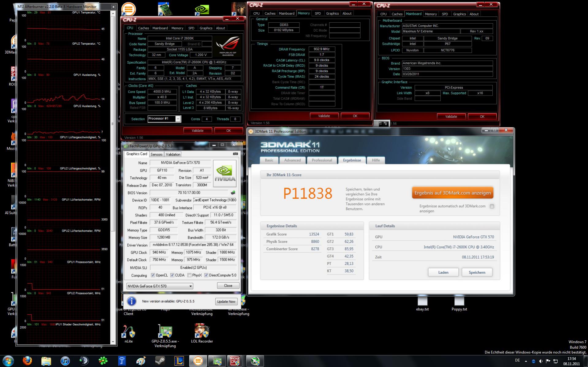Click Update Now in GPU-Z

coord(226,301)
